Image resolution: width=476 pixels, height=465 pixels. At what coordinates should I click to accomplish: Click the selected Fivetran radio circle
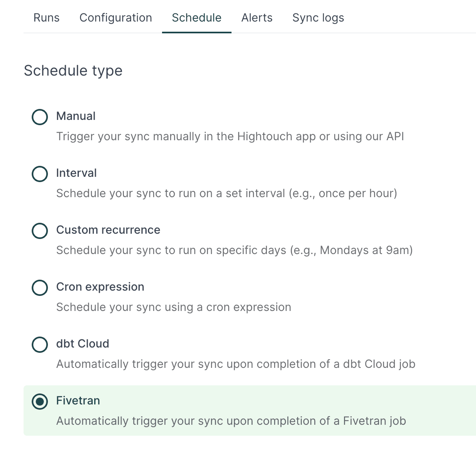(x=40, y=402)
